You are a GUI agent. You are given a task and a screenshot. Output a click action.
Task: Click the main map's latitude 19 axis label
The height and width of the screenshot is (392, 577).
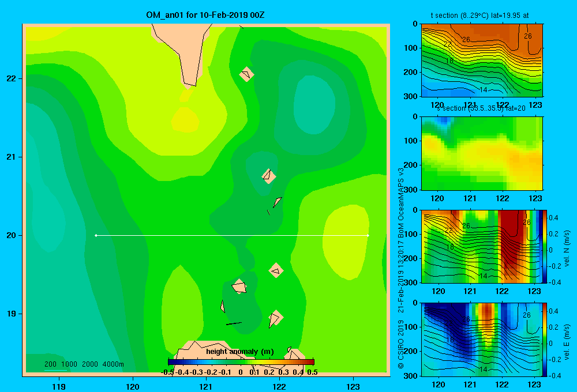(12, 314)
